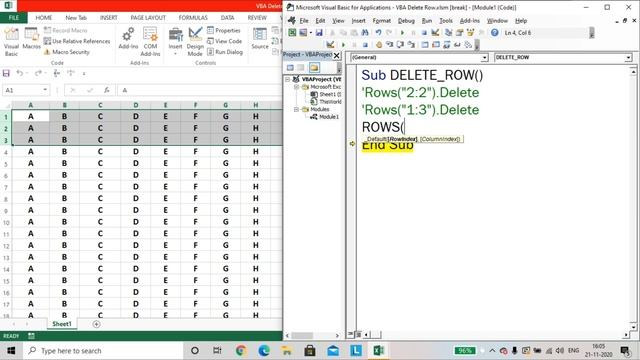Open VBA Format menu
The width and height of the screenshot is (640, 360).
382,20
